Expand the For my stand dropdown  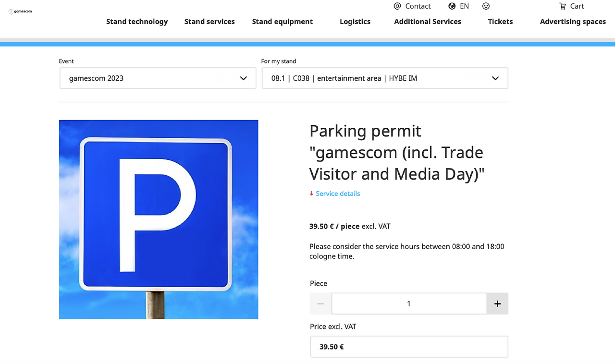pos(385,78)
